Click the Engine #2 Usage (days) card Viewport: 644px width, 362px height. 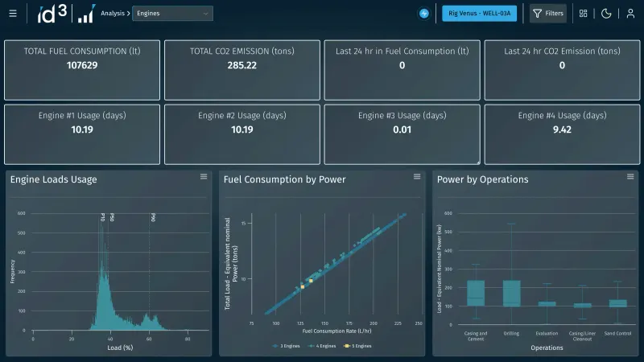pos(242,134)
